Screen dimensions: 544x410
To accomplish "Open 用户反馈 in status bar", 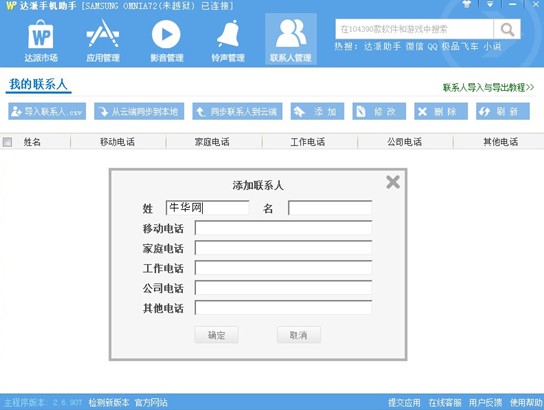I will pyautogui.click(x=485, y=402).
